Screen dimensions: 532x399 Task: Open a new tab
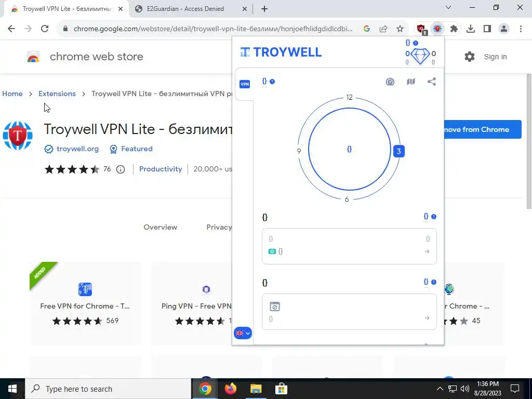coord(264,9)
